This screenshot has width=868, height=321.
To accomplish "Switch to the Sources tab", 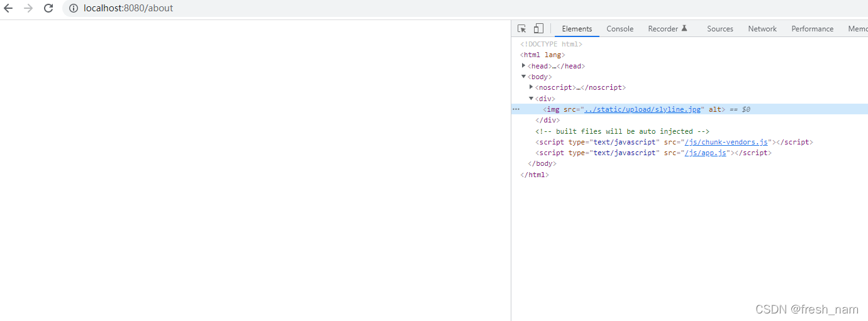I will [x=720, y=29].
